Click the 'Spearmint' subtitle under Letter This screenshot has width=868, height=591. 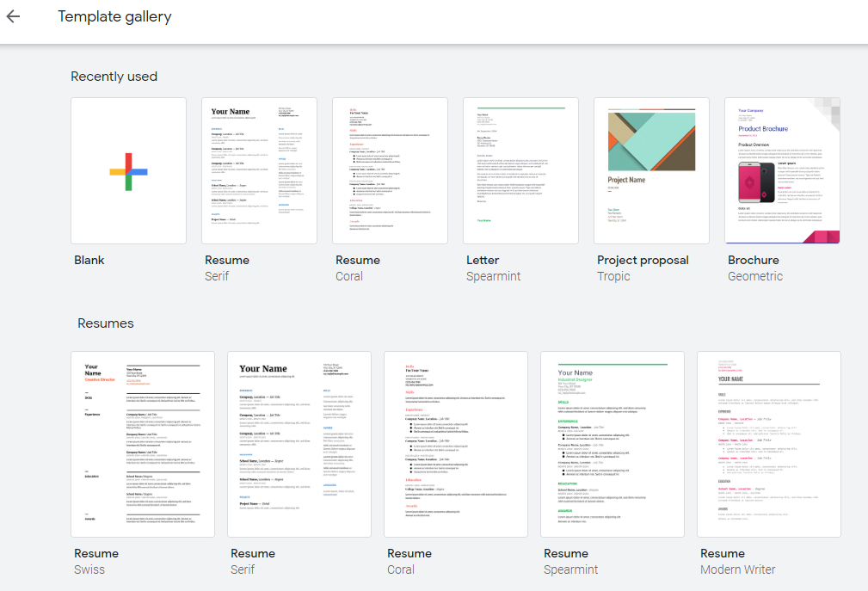coord(493,276)
